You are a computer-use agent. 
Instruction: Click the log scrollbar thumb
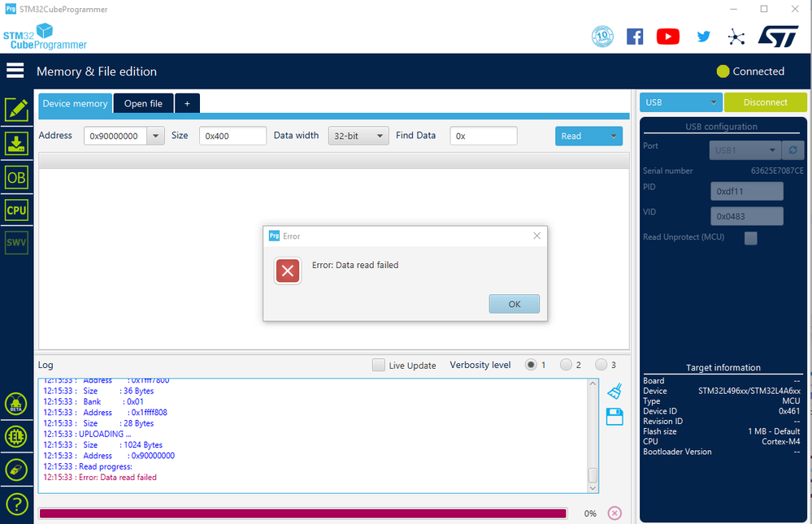tap(593, 474)
